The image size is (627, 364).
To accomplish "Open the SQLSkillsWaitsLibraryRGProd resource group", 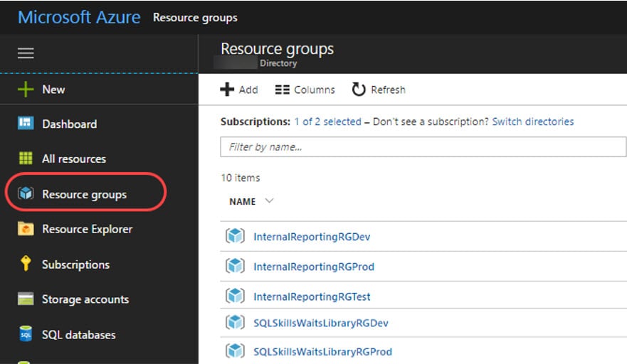I will 322,352.
